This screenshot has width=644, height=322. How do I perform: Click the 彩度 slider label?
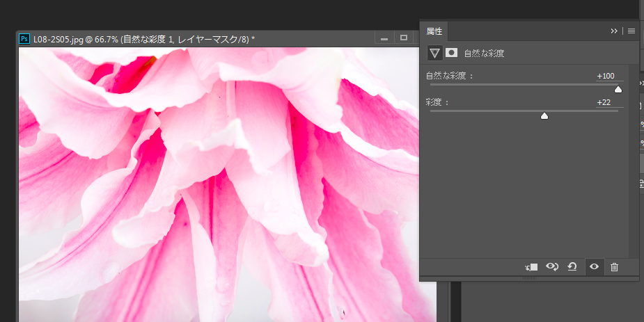click(x=437, y=102)
